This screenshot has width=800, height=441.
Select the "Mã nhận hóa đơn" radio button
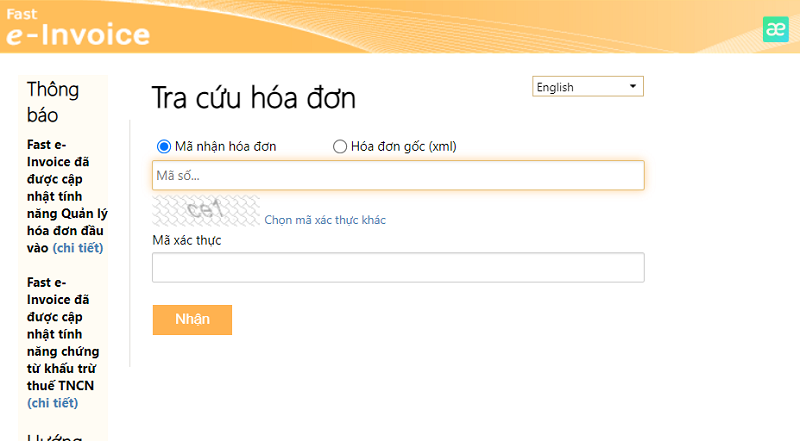point(164,147)
